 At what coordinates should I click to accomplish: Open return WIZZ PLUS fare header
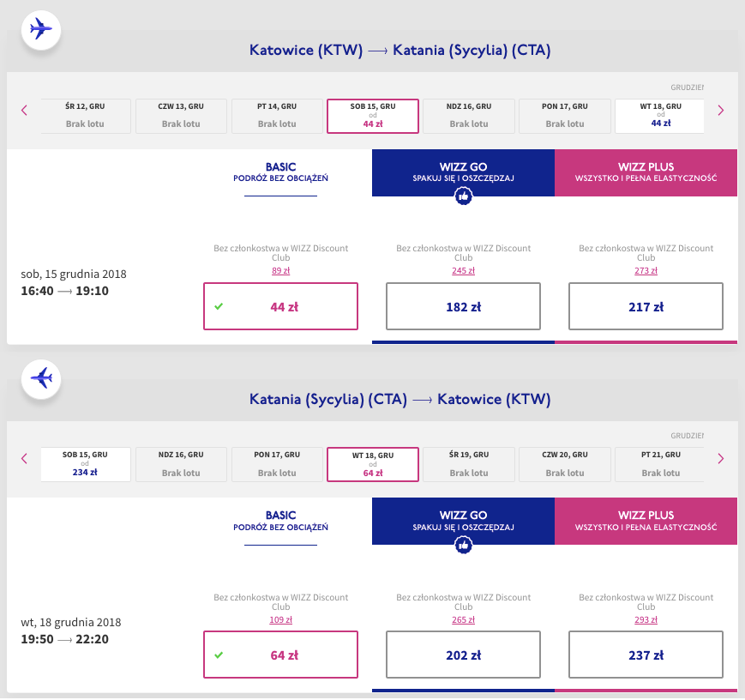646,522
